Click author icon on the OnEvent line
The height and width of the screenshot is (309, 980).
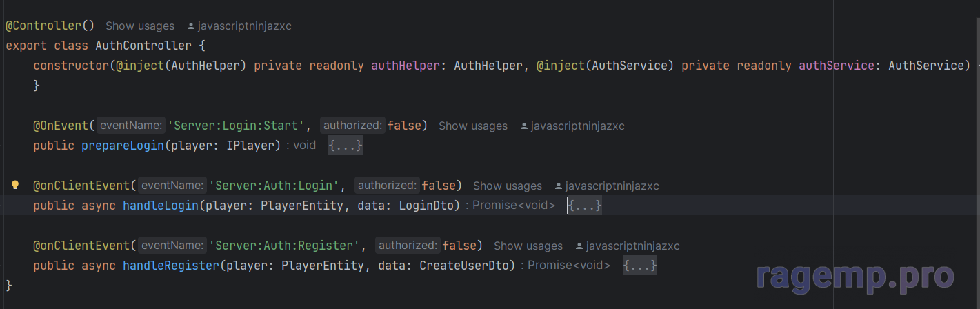(x=524, y=126)
